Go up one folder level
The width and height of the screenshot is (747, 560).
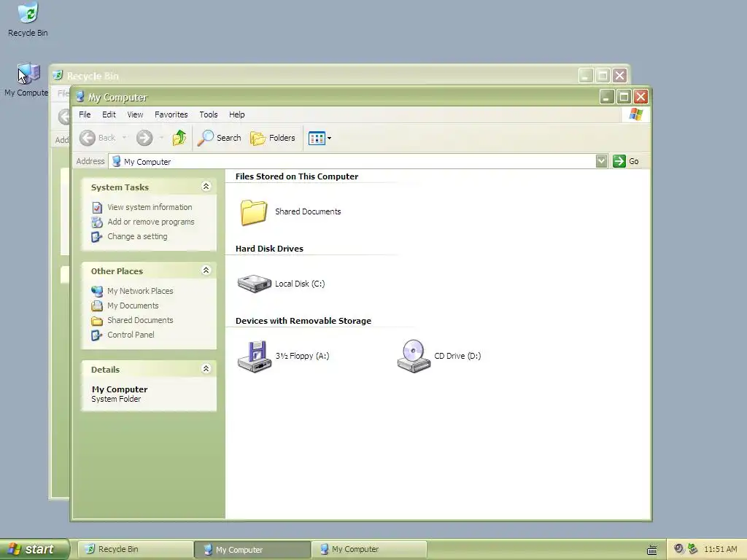coord(179,138)
